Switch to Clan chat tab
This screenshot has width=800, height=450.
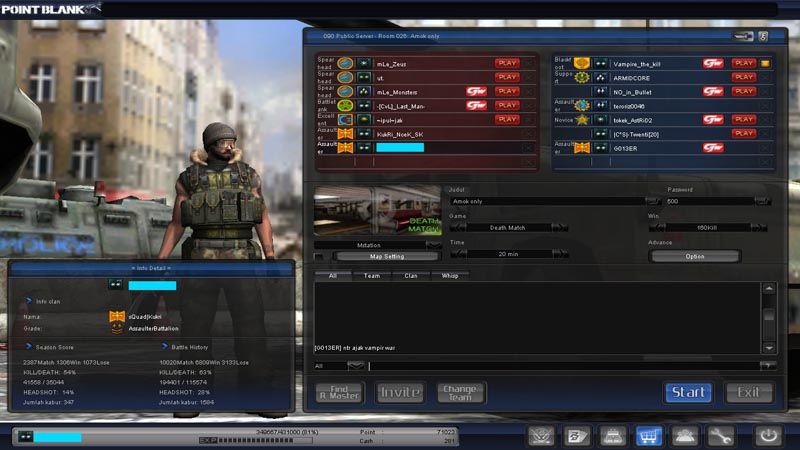point(411,276)
